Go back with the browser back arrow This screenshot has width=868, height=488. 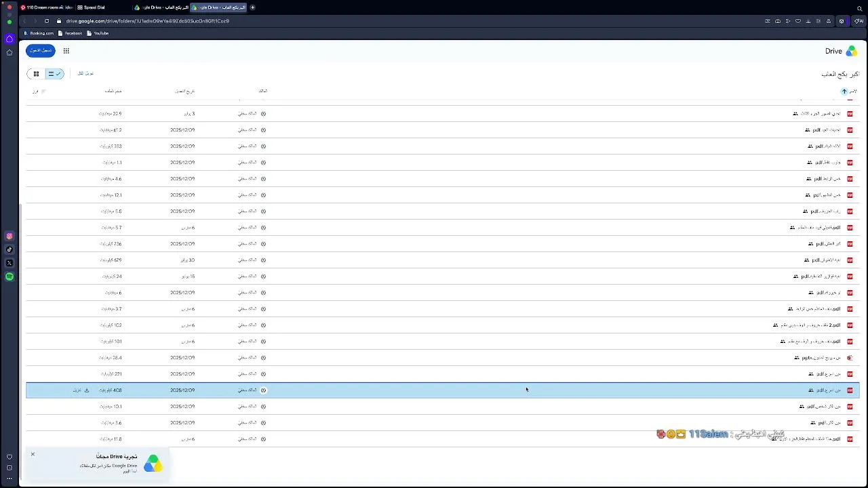coord(25,21)
